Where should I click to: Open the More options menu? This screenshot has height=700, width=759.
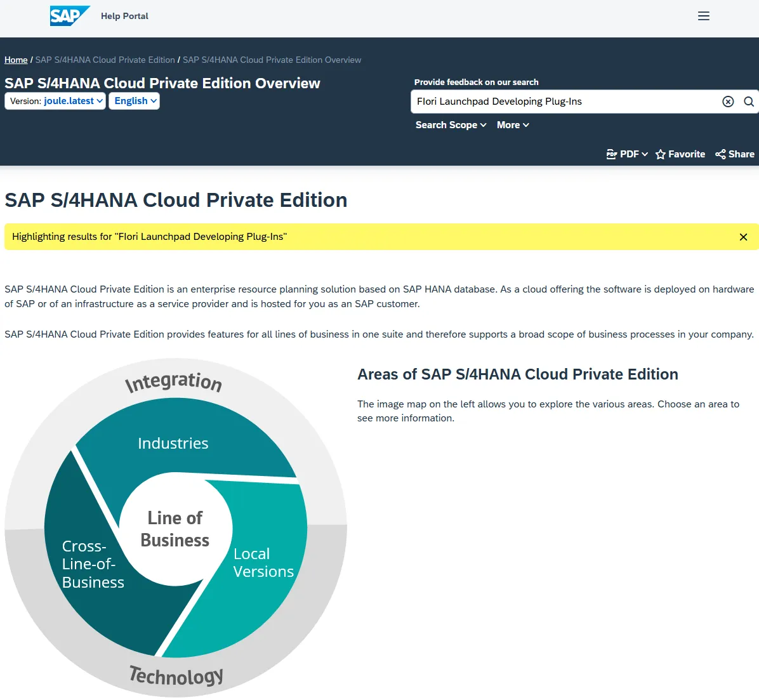pos(513,125)
